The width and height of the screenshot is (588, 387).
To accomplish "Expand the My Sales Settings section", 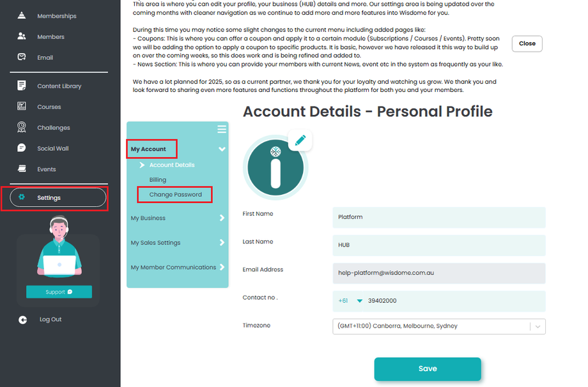I will point(222,243).
